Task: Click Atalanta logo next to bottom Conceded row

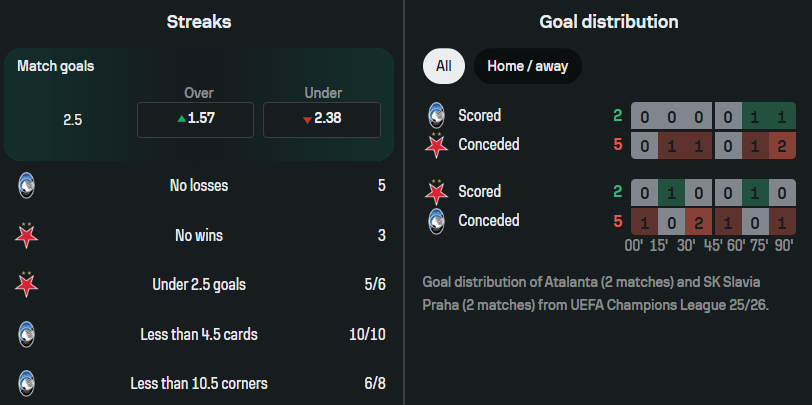Action: [435, 220]
